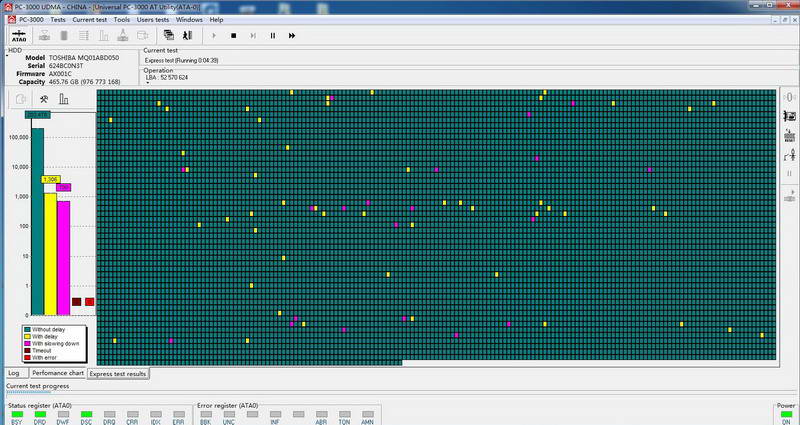Image resolution: width=800 pixels, height=425 pixels.
Task: Click the DRD status register indicator
Action: [x=40, y=414]
